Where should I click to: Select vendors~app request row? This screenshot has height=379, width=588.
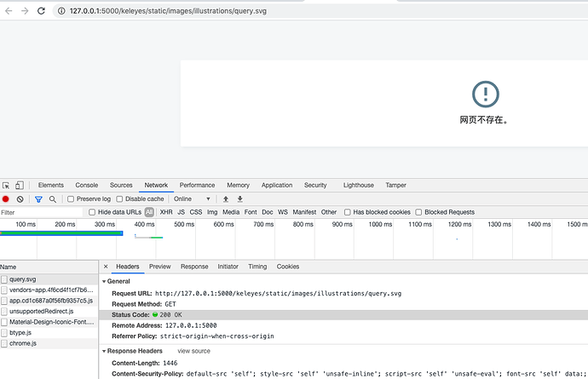click(x=49, y=290)
